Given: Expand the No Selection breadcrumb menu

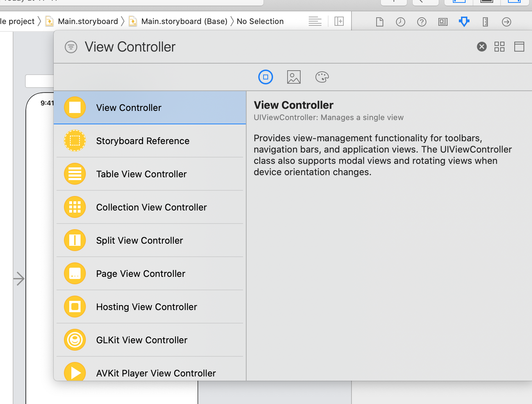Looking at the screenshot, I should [260, 21].
